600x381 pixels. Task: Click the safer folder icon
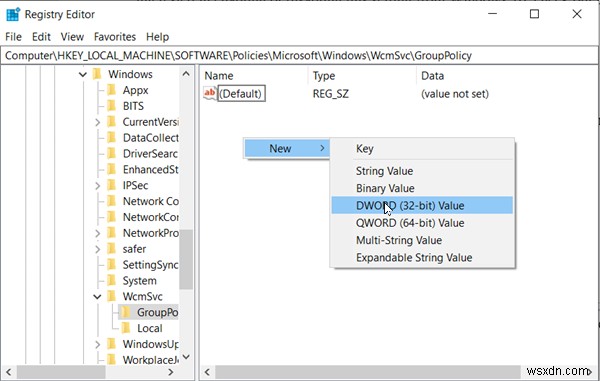click(x=111, y=249)
